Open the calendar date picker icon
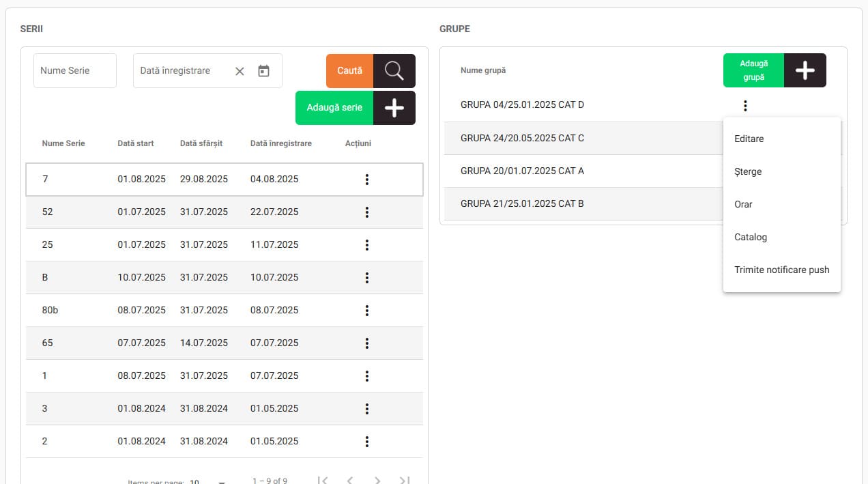Screen dimensions: 868x484 click(264, 71)
